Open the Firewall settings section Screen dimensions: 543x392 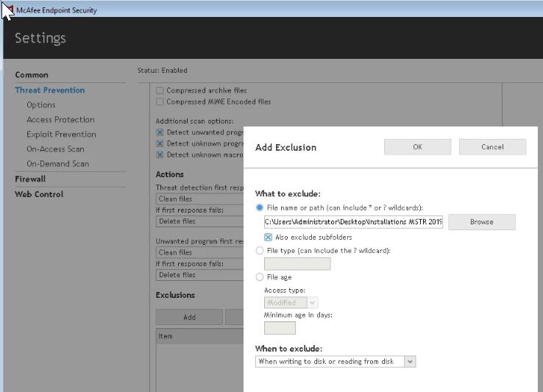click(x=30, y=179)
